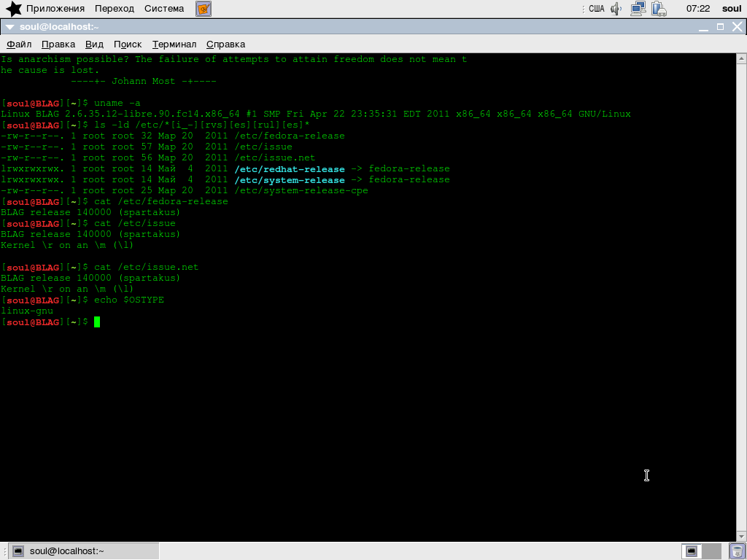
Task: Open the trash bin panel icon
Action: pyautogui.click(x=737, y=551)
